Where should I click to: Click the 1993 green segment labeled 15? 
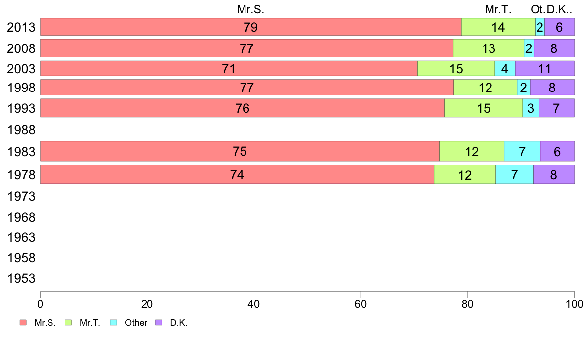(484, 108)
